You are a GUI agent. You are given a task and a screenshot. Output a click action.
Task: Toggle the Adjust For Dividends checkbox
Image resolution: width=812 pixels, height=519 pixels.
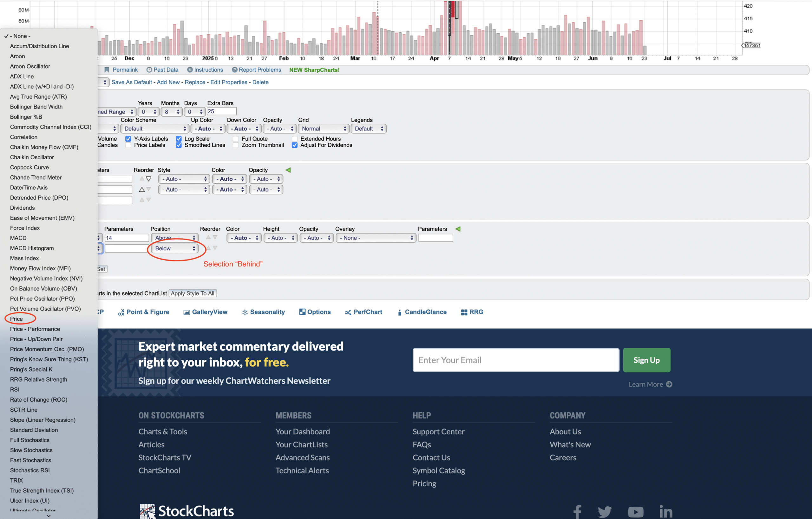coord(294,145)
